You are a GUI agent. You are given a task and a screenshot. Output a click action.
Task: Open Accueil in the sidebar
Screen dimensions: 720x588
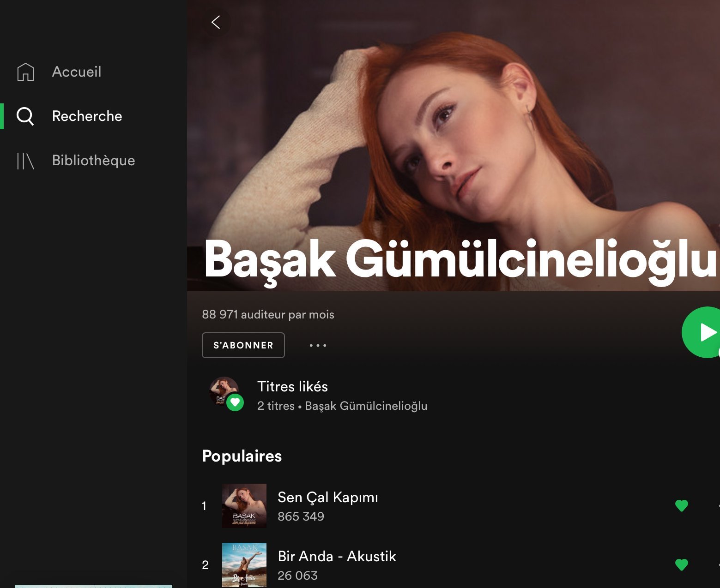tap(77, 72)
